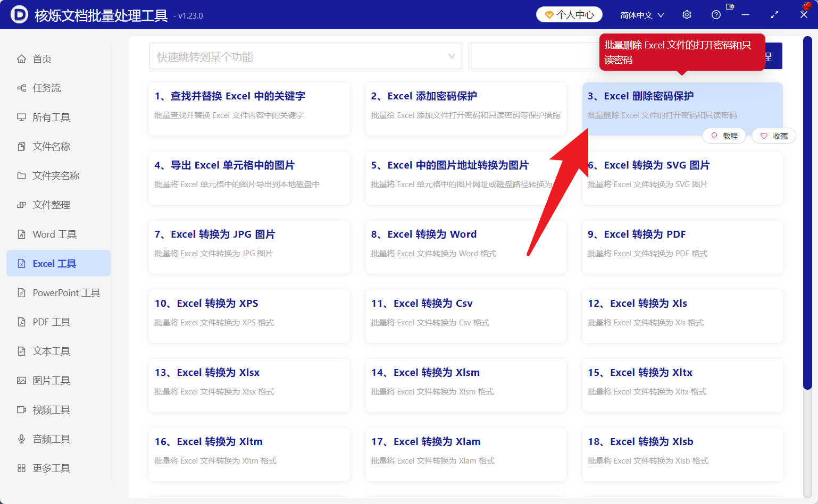Screen dimensions: 818x504
Task: Open Excel 转换为 JPG 图片 card
Action: point(249,247)
